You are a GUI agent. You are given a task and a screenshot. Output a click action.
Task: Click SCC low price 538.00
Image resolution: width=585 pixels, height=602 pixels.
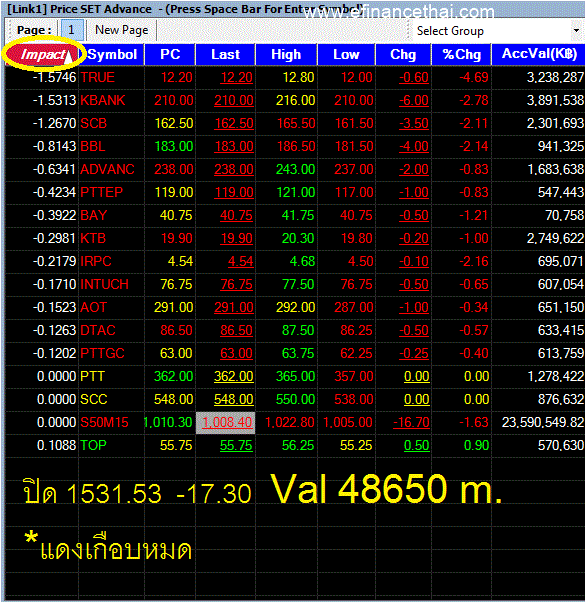pyautogui.click(x=354, y=400)
